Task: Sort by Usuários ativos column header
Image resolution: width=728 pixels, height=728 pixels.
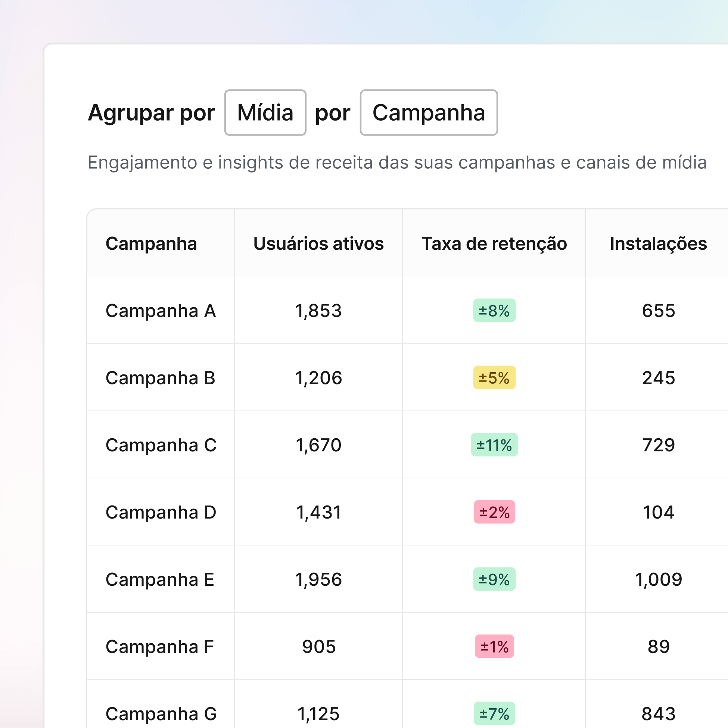Action: [318, 243]
